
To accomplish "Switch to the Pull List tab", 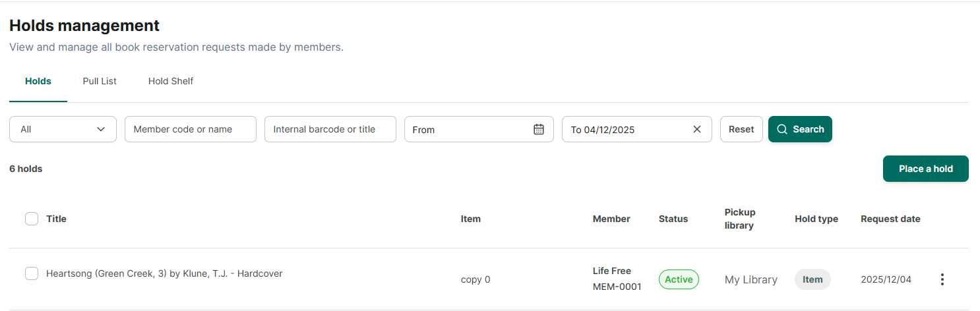I will click(100, 81).
